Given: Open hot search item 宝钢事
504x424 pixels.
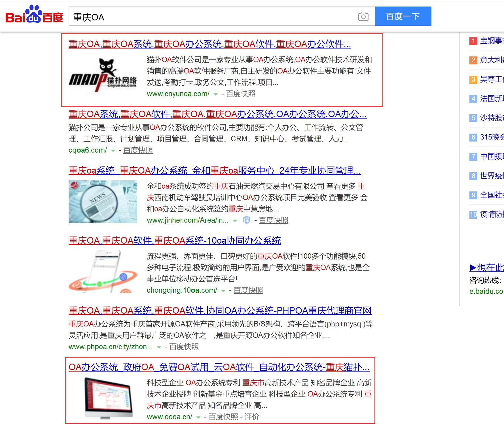Looking at the screenshot, I should click(492, 41).
